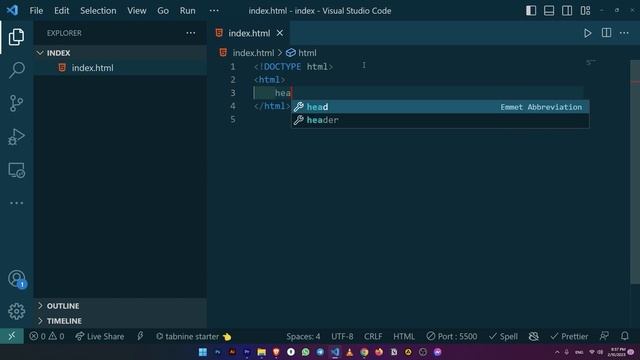This screenshot has height=360, width=640.
Task: Show additional views ellipsis in activity bar
Action: (16, 203)
